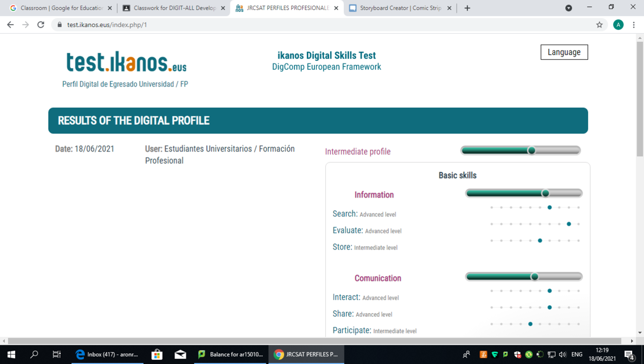Screen dimensions: 644x364
Task: Open the Chrome profile avatar
Action: [x=618, y=25]
